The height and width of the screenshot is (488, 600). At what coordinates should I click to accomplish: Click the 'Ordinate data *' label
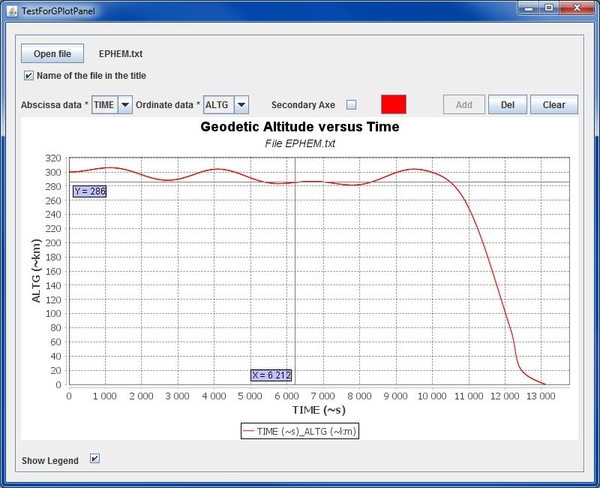[168, 105]
